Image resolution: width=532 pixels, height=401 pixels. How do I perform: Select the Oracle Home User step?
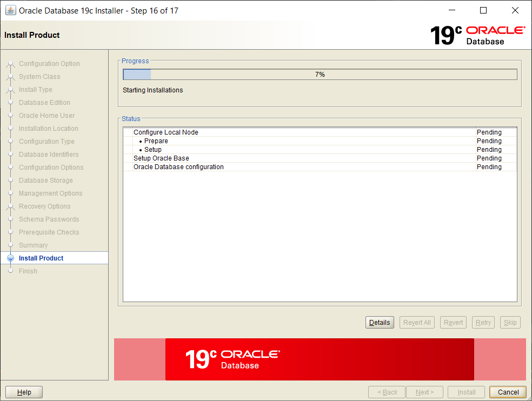tap(46, 115)
